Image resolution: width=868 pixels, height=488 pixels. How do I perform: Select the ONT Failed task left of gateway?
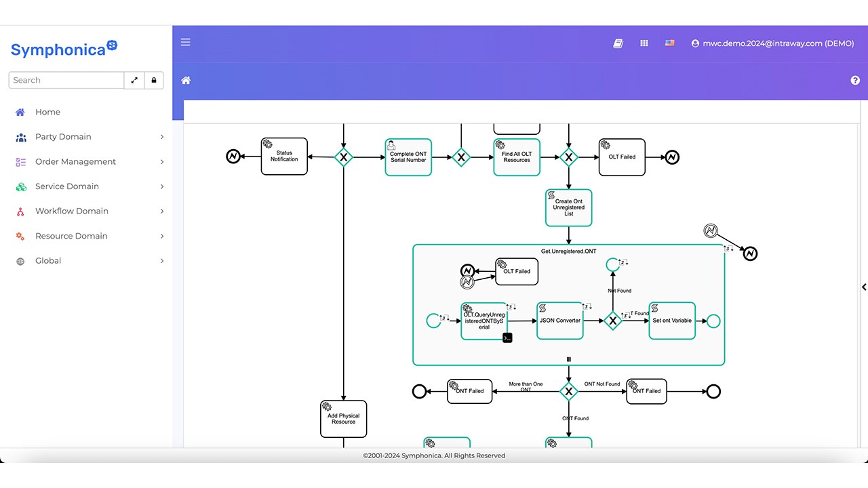[470, 391]
